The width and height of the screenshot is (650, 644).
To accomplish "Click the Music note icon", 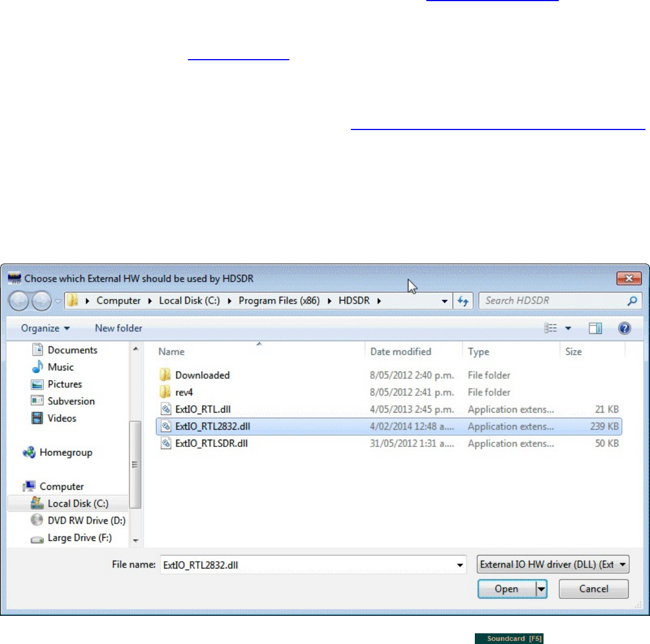I will coord(37,367).
